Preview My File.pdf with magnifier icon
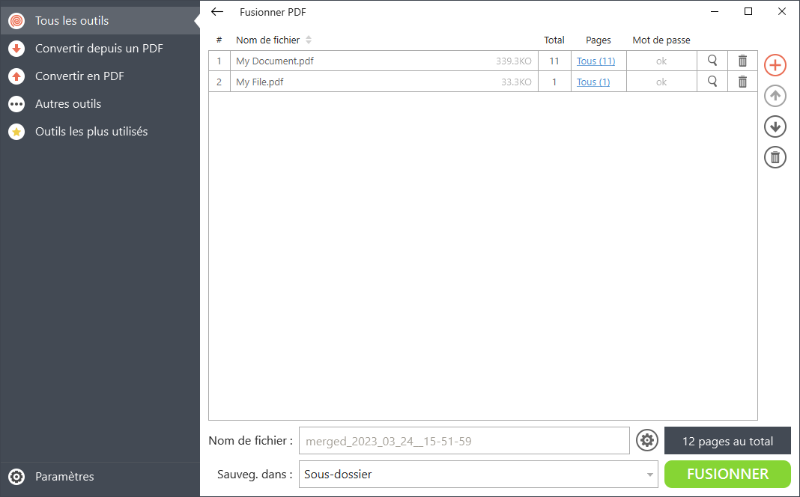The width and height of the screenshot is (800, 497). [x=712, y=82]
